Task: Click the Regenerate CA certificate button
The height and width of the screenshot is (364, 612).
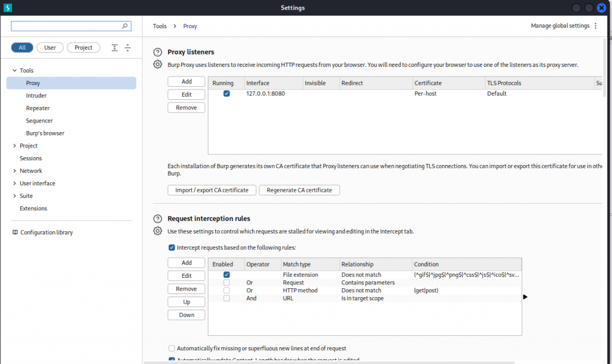Action: pos(299,190)
